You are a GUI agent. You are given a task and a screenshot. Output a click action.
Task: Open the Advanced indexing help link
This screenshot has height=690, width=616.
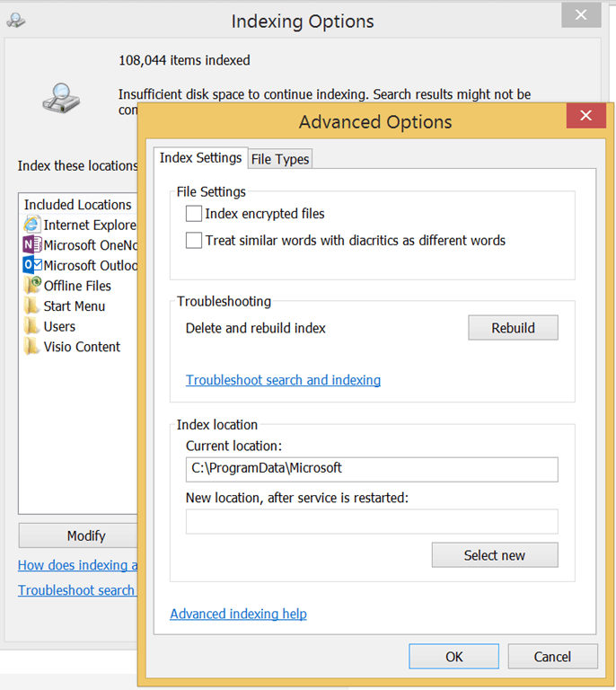[238, 614]
